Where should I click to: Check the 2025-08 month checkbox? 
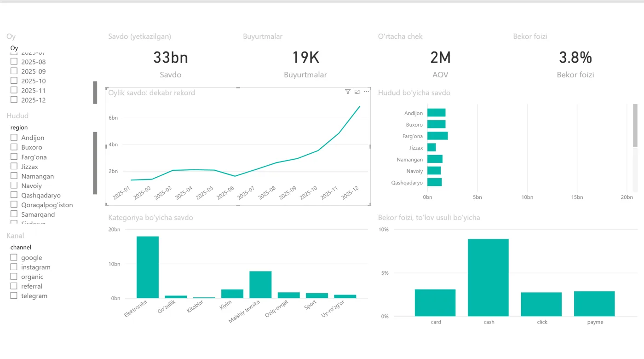pos(14,61)
